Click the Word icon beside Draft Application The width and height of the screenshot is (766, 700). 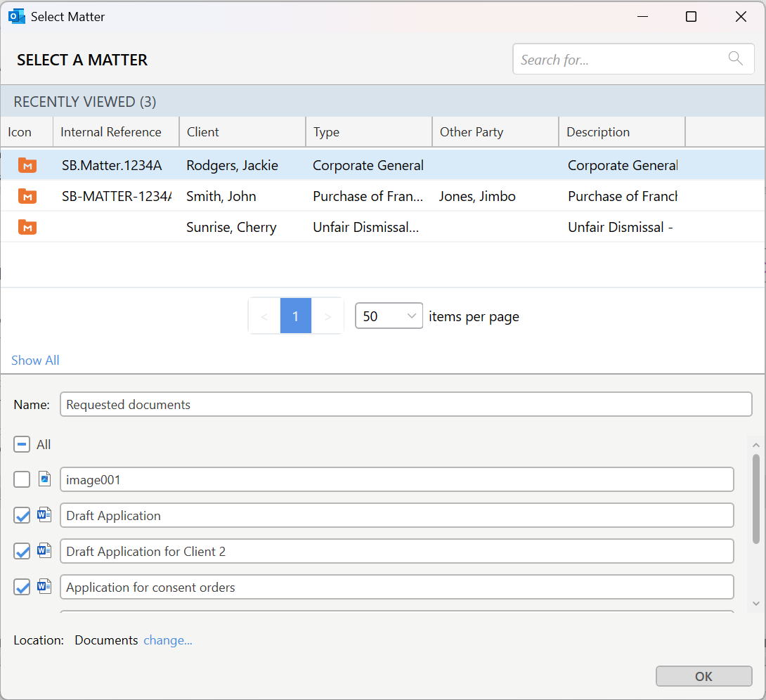[44, 515]
